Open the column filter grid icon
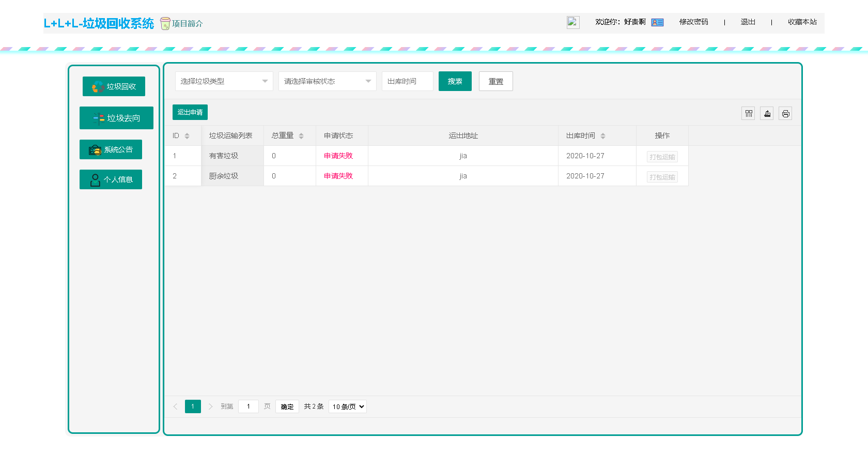 (x=749, y=113)
